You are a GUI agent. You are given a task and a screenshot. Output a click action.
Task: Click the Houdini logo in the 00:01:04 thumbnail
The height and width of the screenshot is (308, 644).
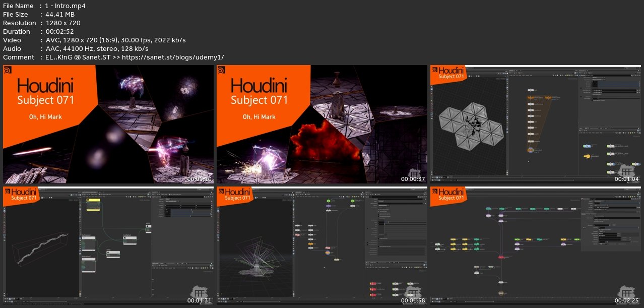[x=434, y=70]
